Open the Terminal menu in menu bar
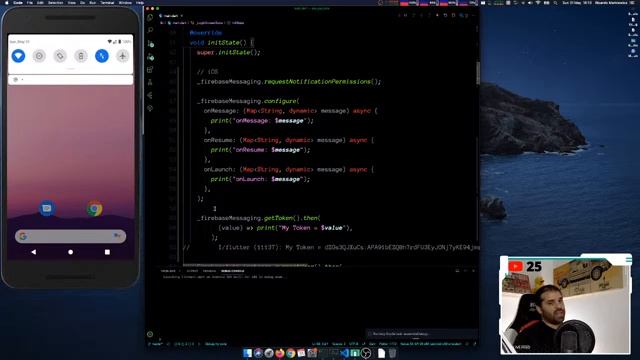The image size is (640, 360). [107, 2]
